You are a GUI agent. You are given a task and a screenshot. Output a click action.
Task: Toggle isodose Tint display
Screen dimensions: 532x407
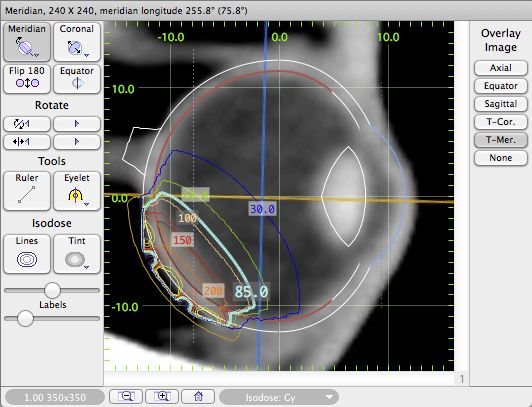point(77,254)
